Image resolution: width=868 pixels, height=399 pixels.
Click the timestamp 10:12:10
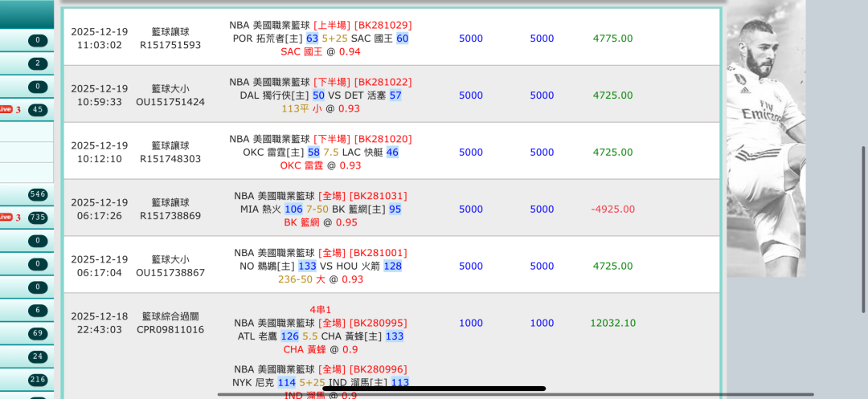pyautogui.click(x=100, y=159)
